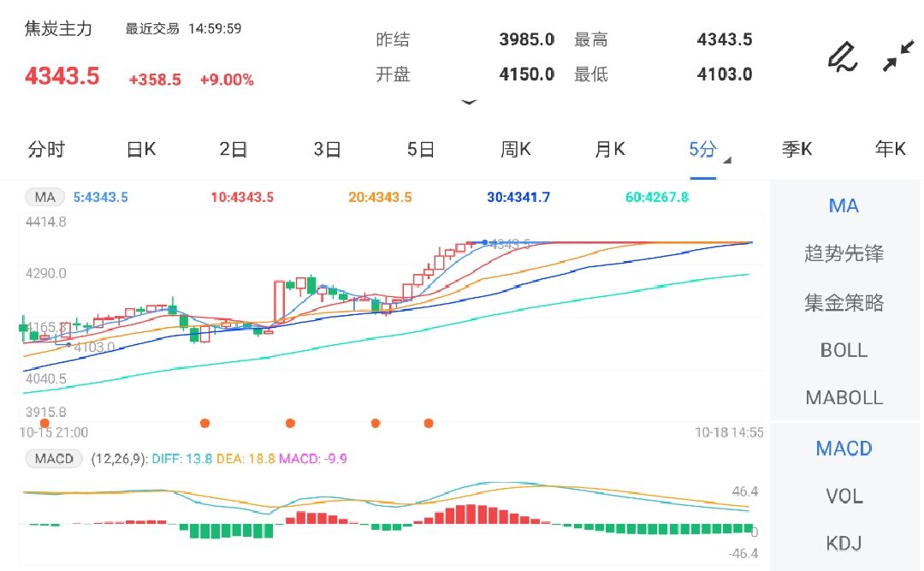The image size is (924, 571).
Task: Click the fifth orange event dot on the time axis
Action: pyautogui.click(x=429, y=423)
